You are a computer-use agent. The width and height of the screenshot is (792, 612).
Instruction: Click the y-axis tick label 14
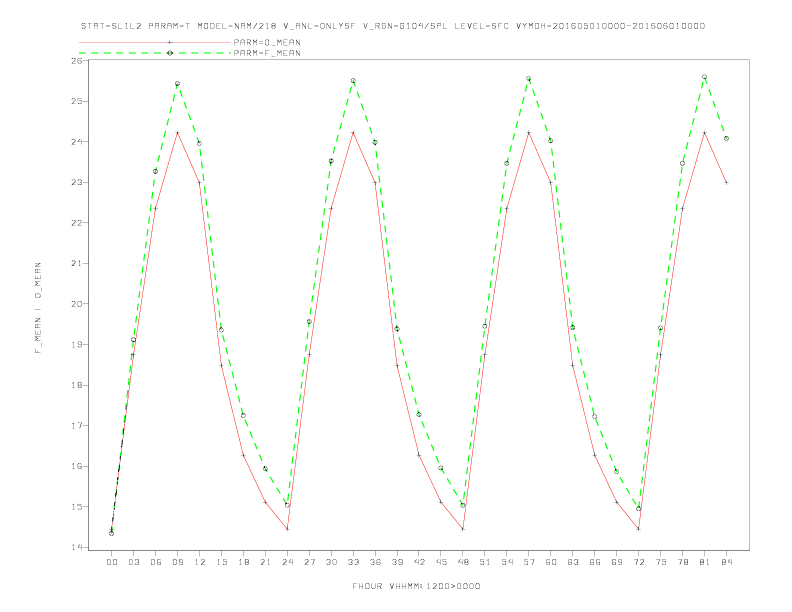(77, 547)
